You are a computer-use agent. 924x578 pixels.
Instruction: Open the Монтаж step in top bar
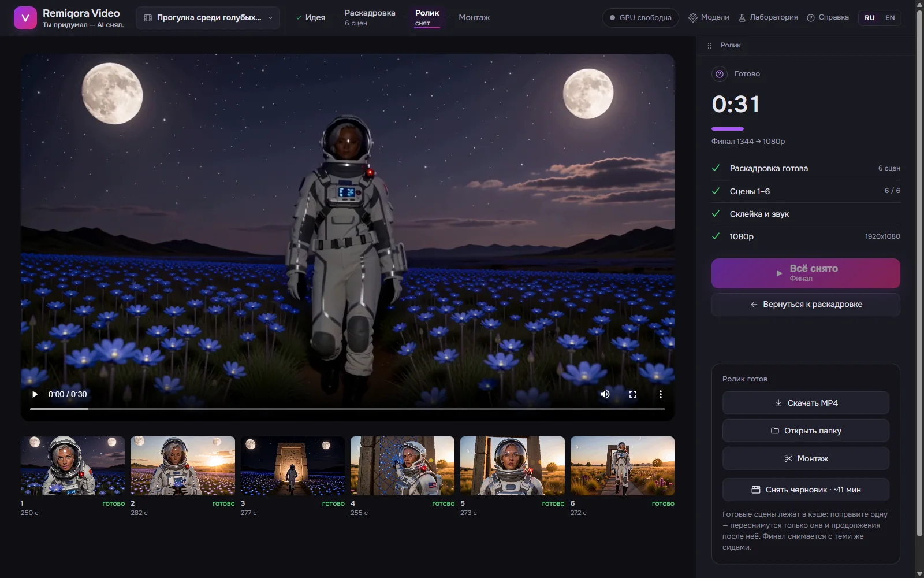[474, 18]
